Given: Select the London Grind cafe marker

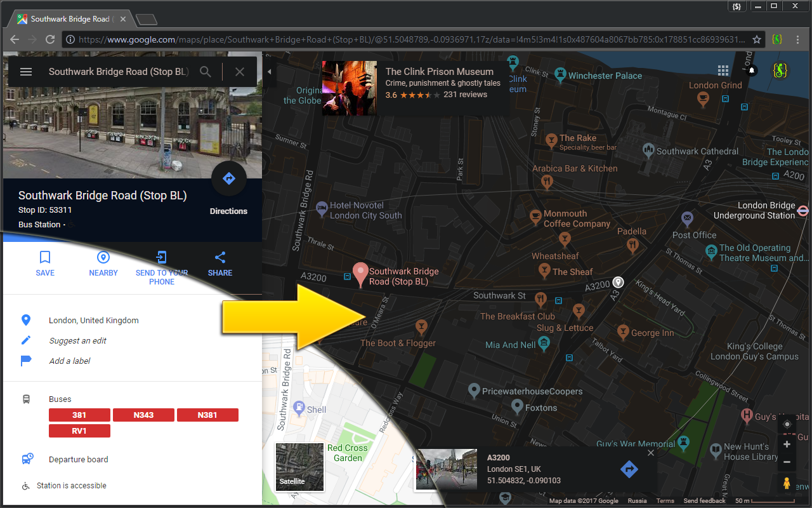Looking at the screenshot, I should (703, 98).
